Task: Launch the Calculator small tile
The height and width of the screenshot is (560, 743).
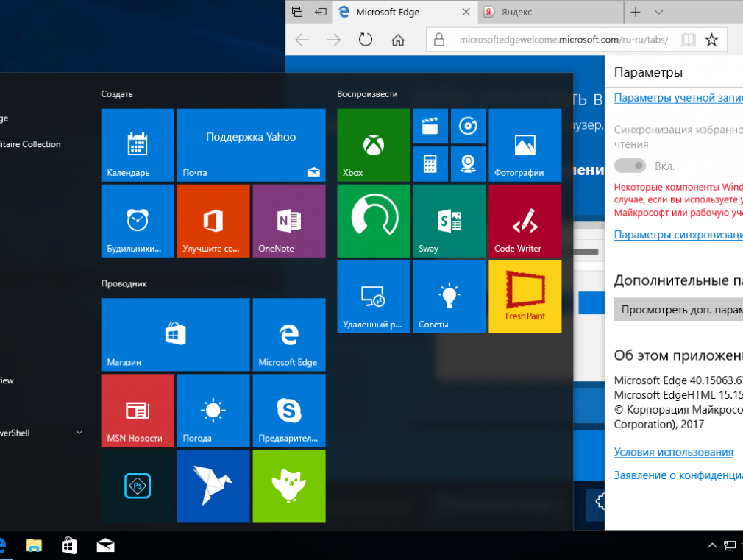Action: 430,164
